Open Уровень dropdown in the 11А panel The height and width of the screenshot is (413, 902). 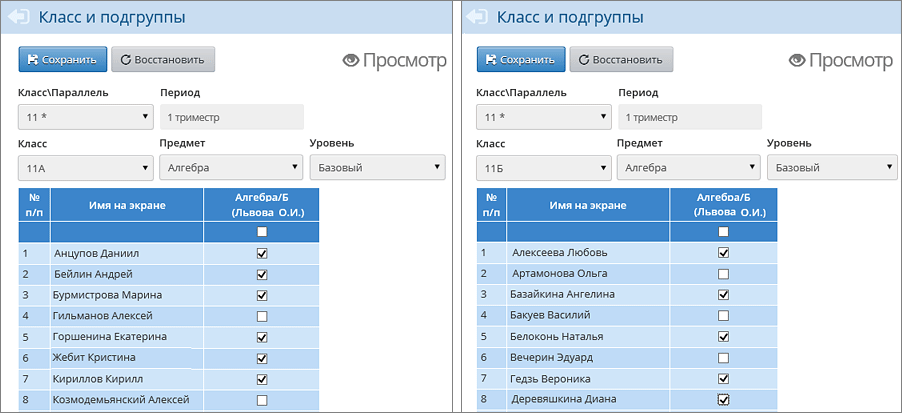coord(378,167)
